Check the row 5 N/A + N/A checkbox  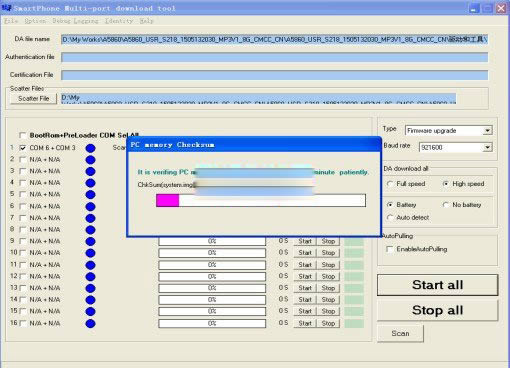pyautogui.click(x=23, y=194)
